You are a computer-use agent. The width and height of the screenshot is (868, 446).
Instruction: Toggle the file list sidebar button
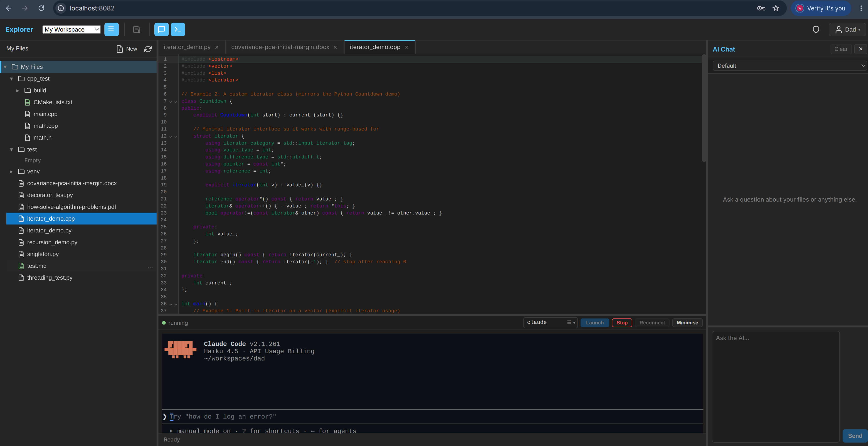pyautogui.click(x=111, y=29)
